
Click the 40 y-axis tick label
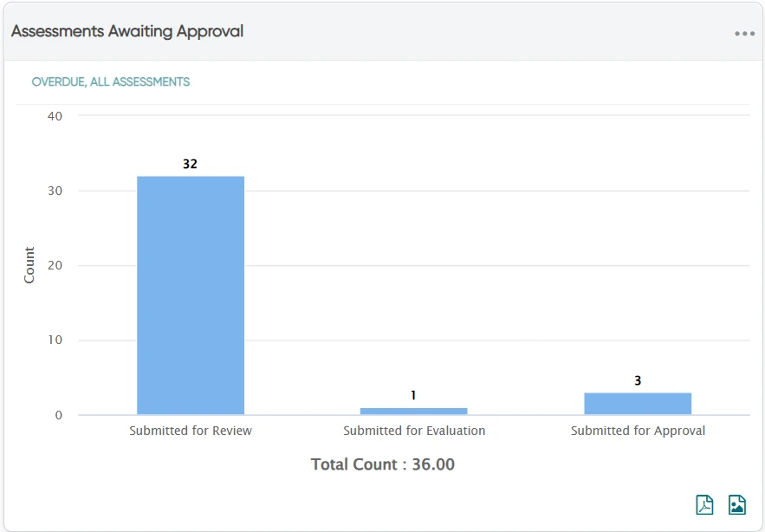[x=55, y=116]
